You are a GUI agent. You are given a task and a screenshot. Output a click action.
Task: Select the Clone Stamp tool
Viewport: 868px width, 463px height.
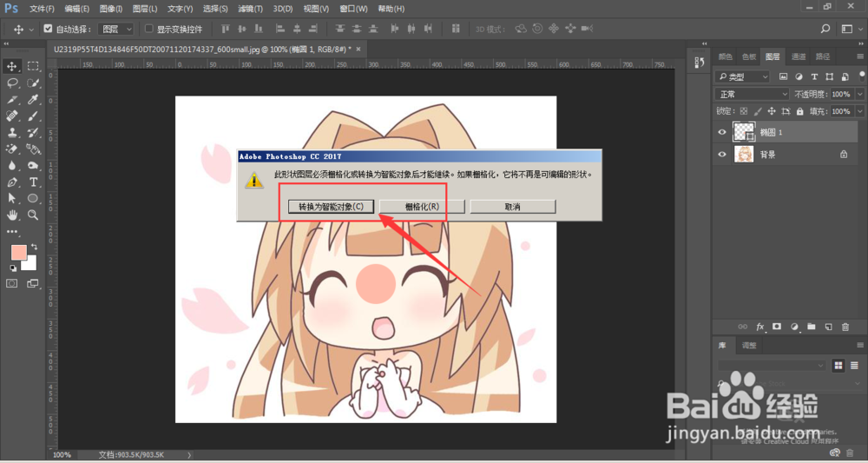coord(11,133)
